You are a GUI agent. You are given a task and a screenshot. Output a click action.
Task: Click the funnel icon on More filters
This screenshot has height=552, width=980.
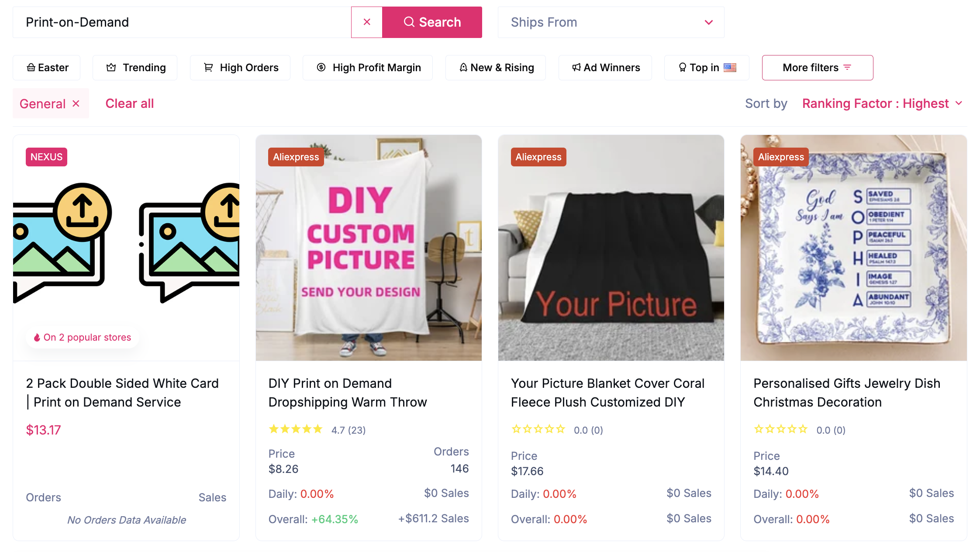pyautogui.click(x=848, y=68)
